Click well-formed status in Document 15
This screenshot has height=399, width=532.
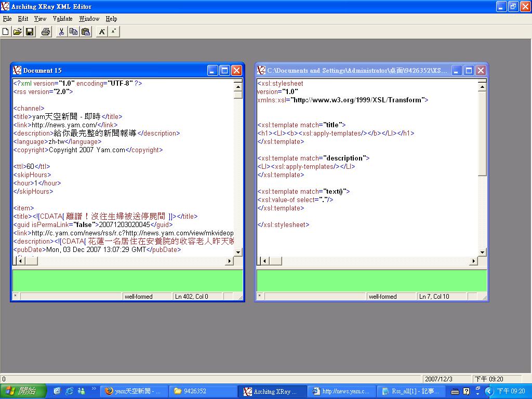click(138, 297)
